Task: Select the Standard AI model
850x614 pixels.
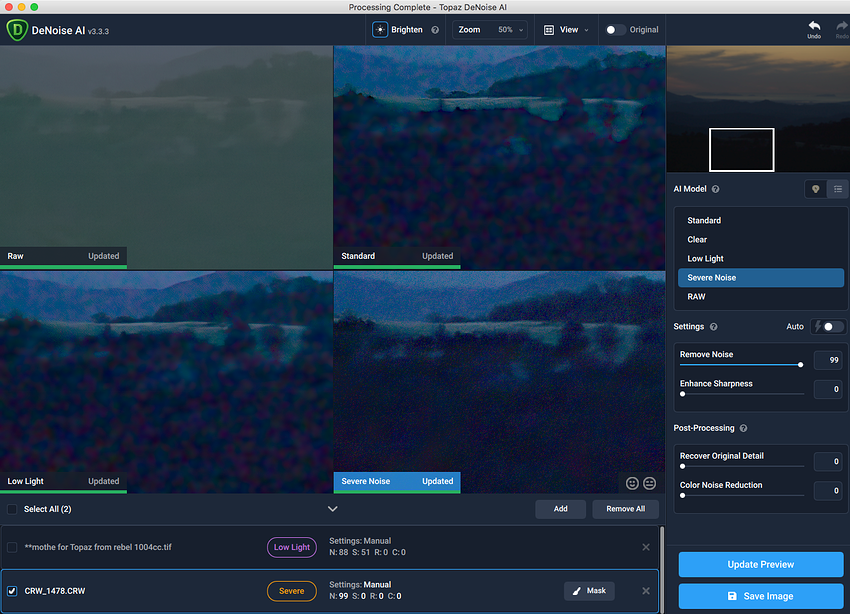Action: [761, 221]
